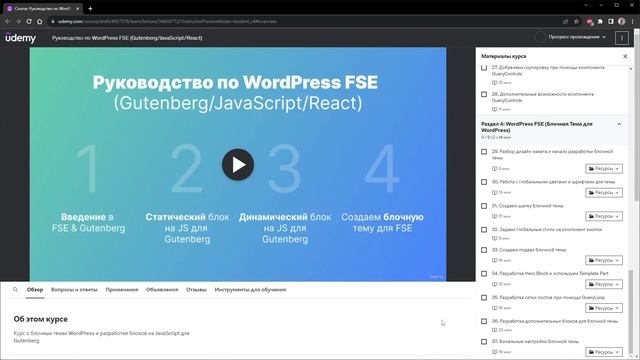Check the box for lecture 30
Screen dimensions: 640x360
(x=484, y=182)
